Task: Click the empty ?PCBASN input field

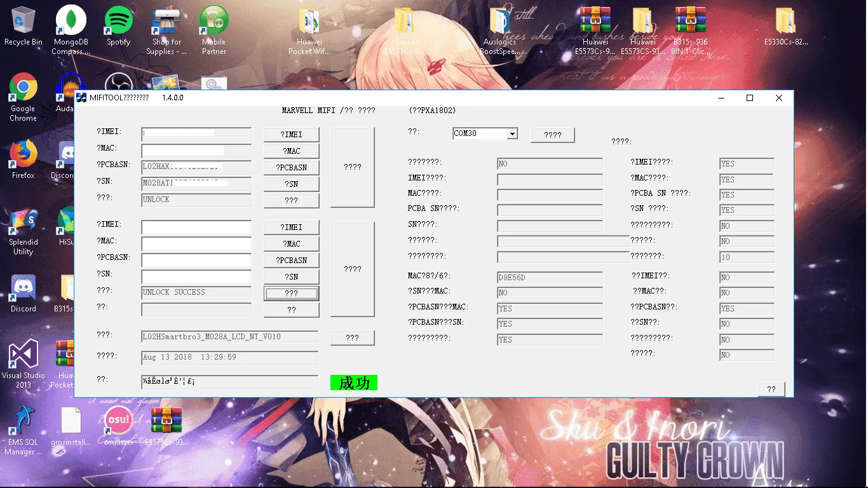Action: (x=196, y=261)
